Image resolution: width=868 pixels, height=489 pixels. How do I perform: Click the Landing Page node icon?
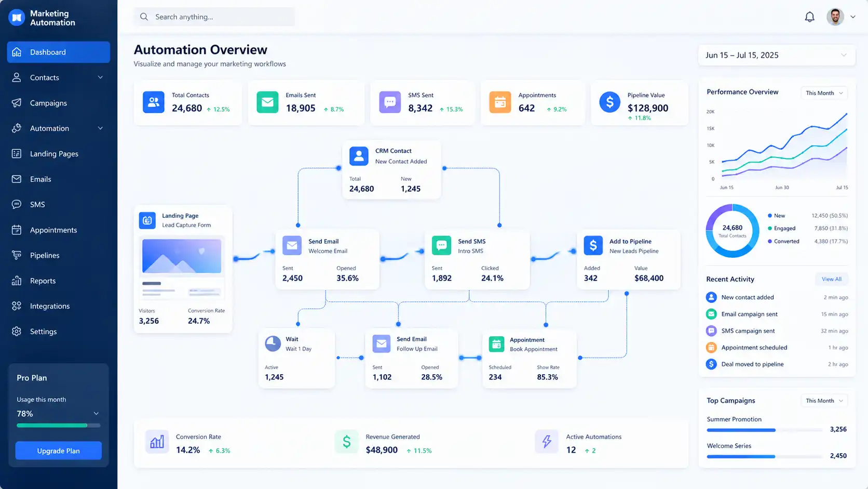click(147, 220)
